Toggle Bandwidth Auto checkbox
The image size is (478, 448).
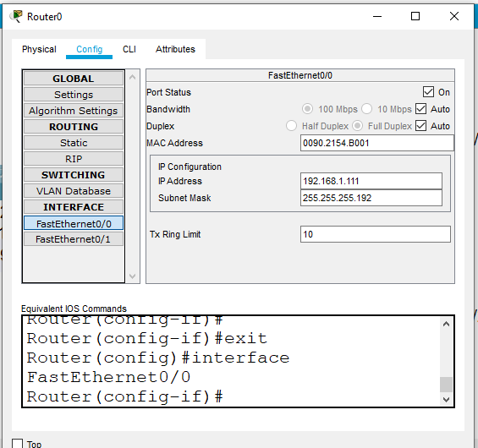pos(421,109)
